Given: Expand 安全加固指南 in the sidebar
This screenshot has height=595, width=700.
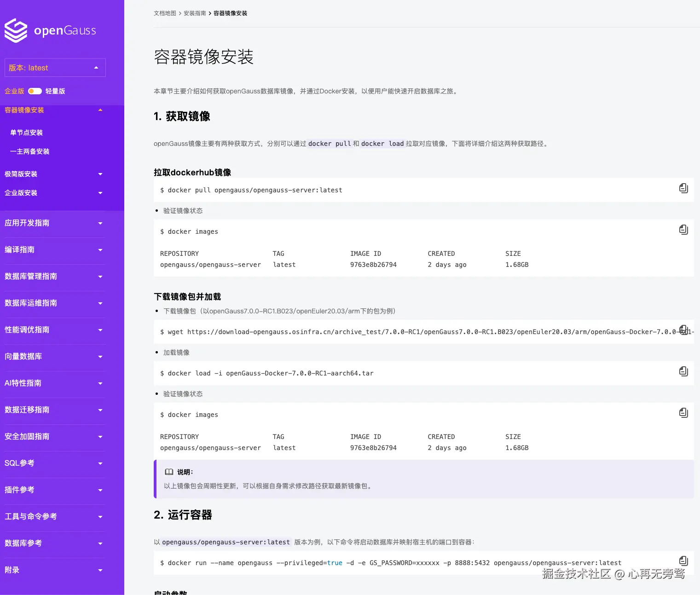Looking at the screenshot, I should coord(100,437).
